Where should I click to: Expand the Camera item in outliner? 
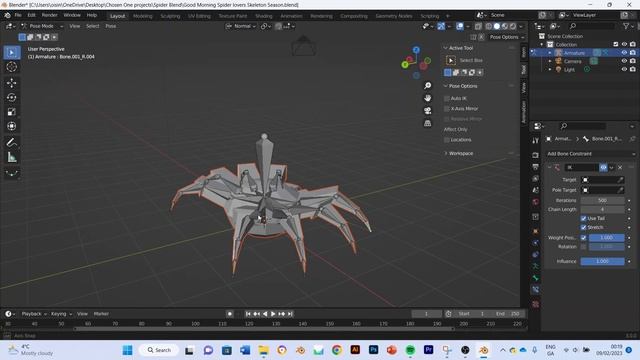coord(550,61)
